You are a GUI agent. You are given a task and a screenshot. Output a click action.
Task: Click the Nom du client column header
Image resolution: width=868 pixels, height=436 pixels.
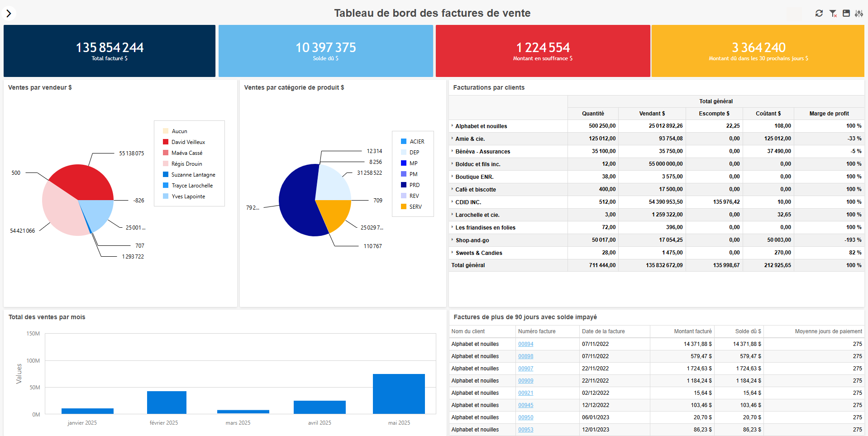click(467, 331)
